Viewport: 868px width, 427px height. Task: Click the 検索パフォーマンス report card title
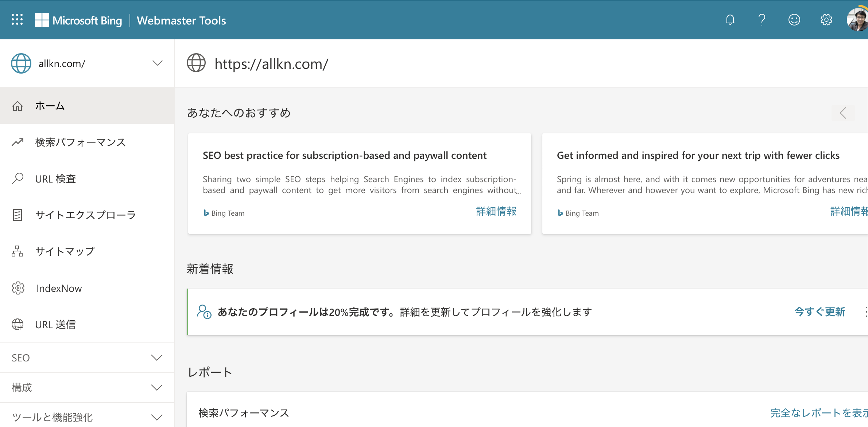(x=244, y=413)
